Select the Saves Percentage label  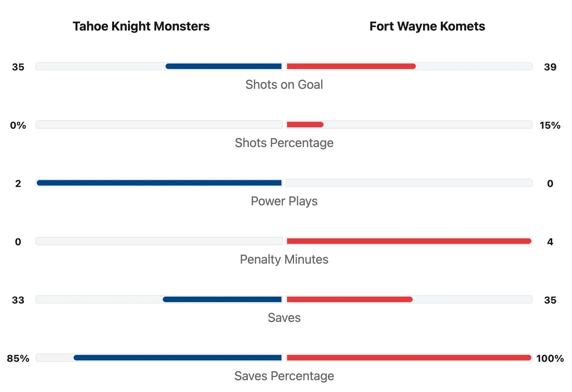point(284,376)
